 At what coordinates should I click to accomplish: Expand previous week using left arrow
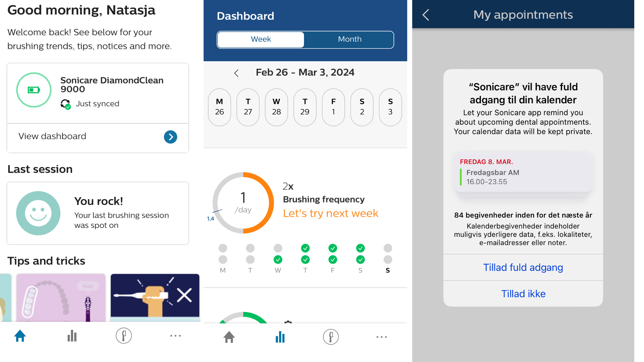pyautogui.click(x=236, y=72)
